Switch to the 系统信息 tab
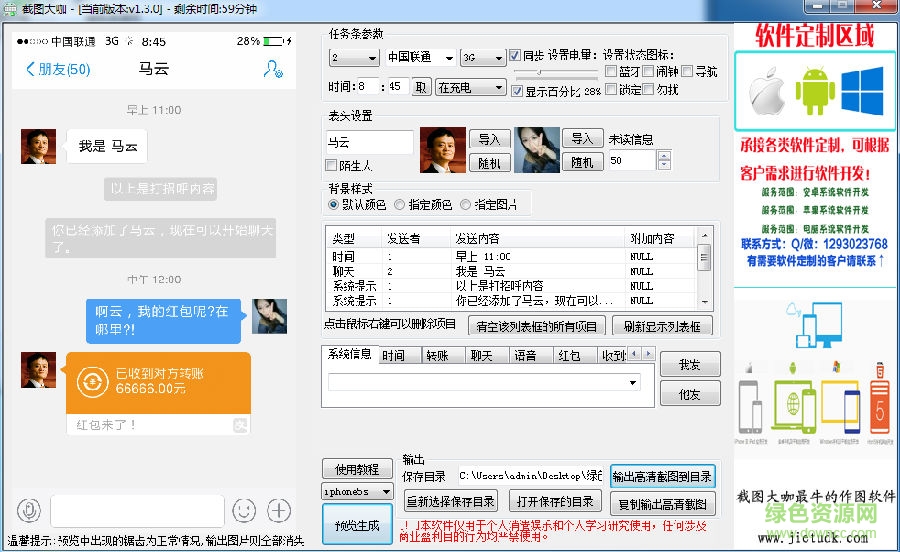The height and width of the screenshot is (552, 900). point(350,354)
